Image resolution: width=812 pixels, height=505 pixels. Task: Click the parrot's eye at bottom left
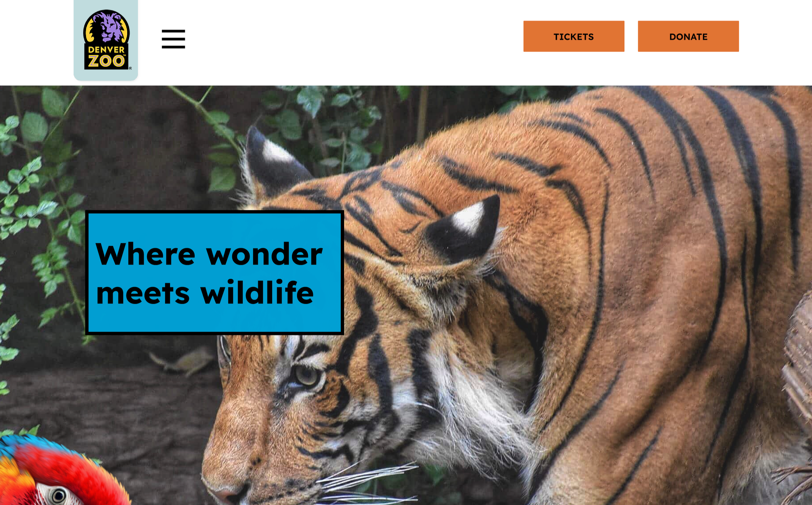coord(59,495)
